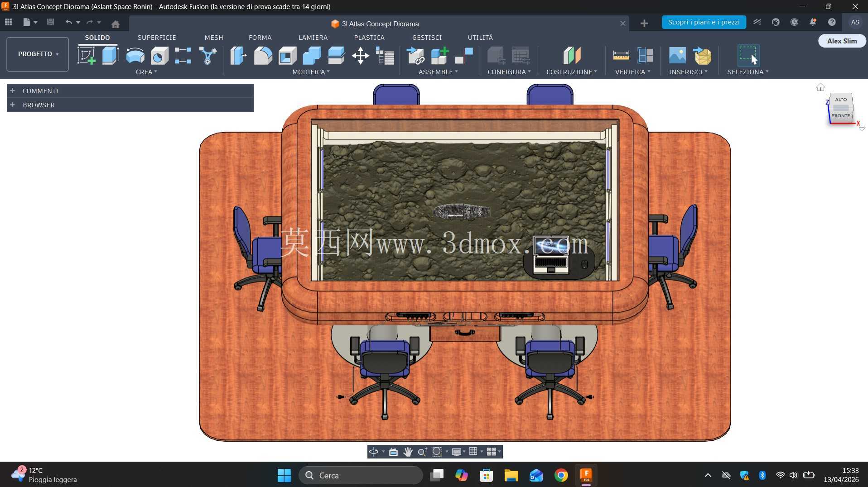The width and height of the screenshot is (868, 487).
Task: Select the Create Sketch tool icon
Action: tap(86, 56)
